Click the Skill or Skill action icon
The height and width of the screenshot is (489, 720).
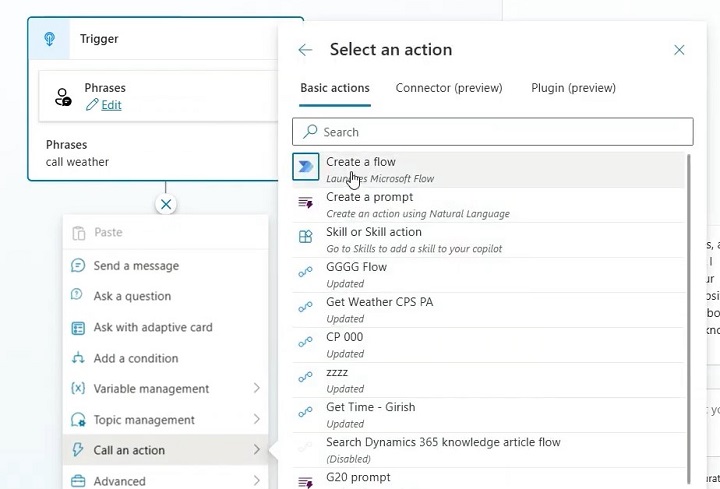(x=306, y=237)
